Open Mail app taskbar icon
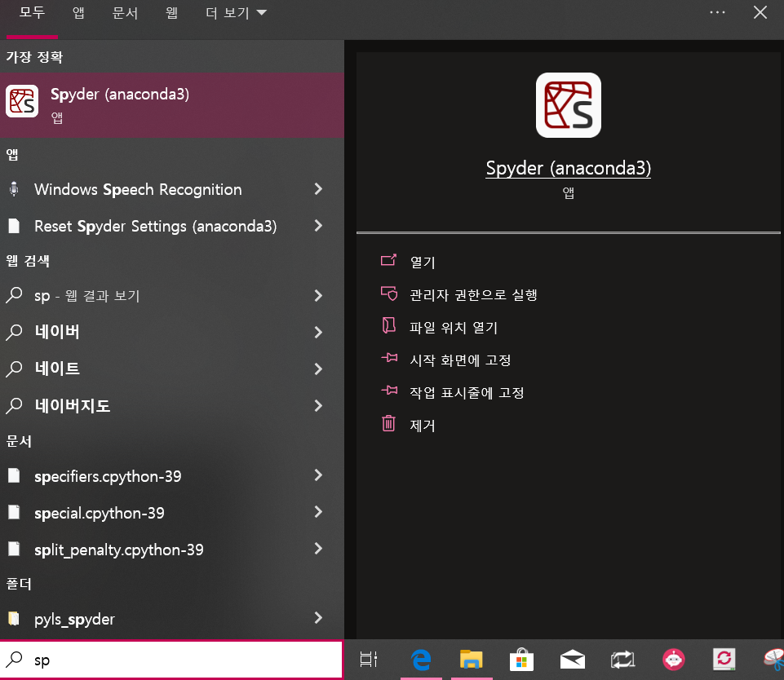Image resolution: width=784 pixels, height=680 pixels. click(573, 660)
